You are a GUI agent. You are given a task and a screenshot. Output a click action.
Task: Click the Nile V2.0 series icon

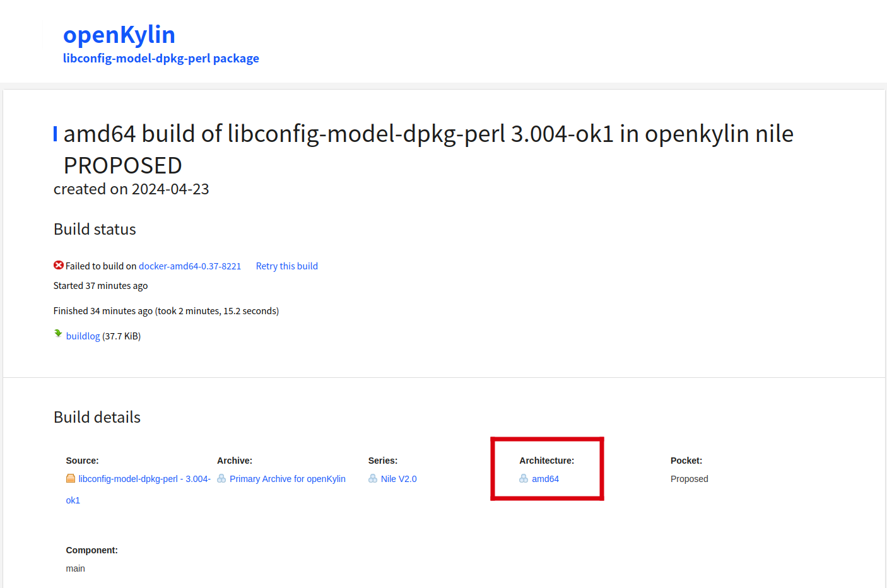coord(373,478)
